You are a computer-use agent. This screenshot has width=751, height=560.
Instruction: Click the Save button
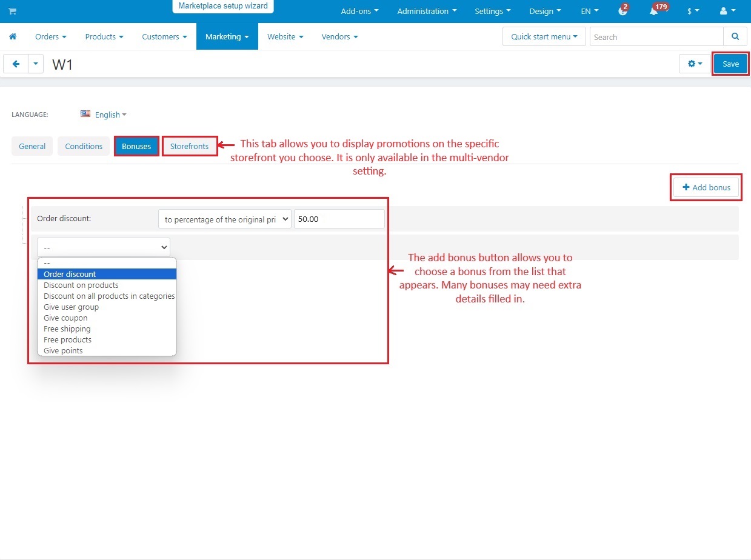point(730,64)
